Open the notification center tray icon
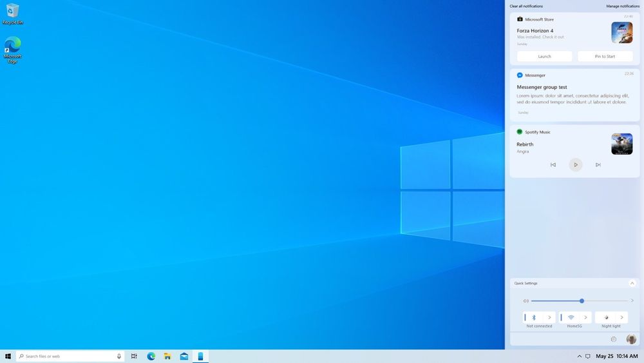 pos(588,356)
